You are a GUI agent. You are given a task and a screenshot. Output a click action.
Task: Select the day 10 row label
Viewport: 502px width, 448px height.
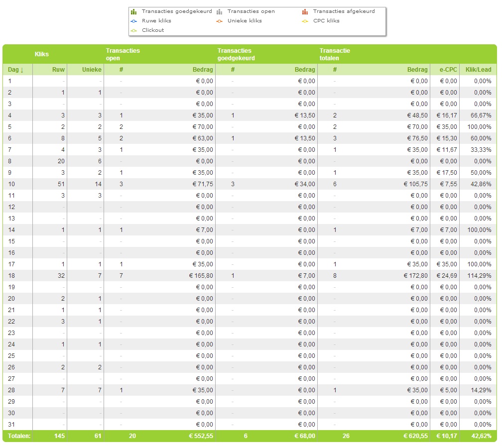[11, 184]
